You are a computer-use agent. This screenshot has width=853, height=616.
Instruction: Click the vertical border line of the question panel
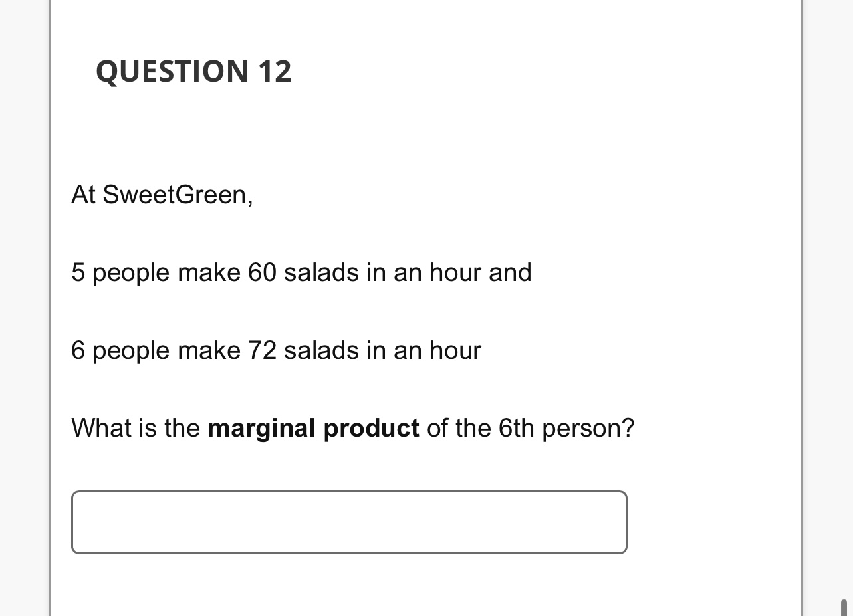pos(52,306)
